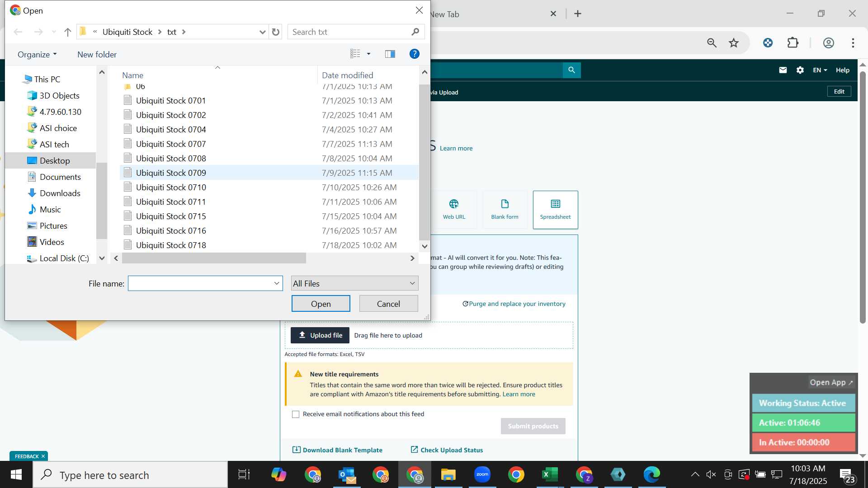Bookmark this page with star icon
868x488 pixels.
pyautogui.click(x=734, y=43)
